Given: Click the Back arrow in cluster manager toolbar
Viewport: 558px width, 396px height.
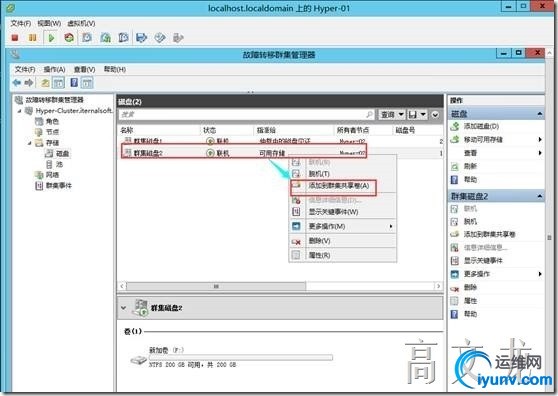Looking at the screenshot, I should click(x=17, y=83).
